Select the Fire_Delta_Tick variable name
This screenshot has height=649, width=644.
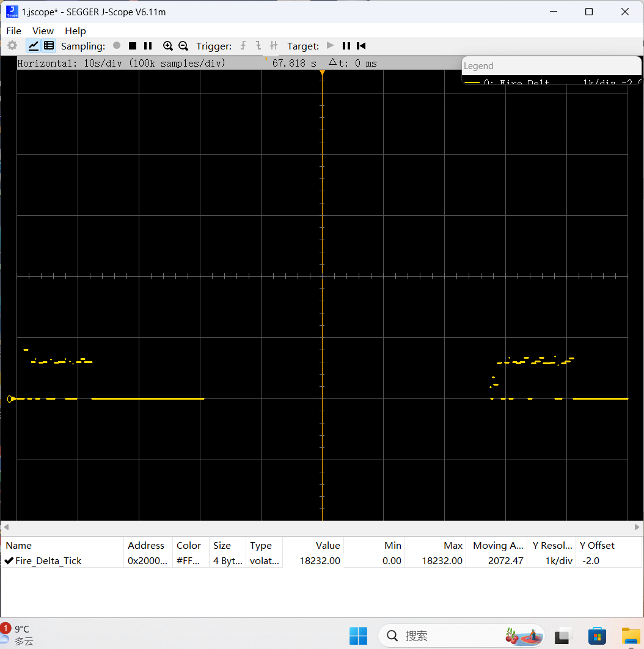click(48, 560)
